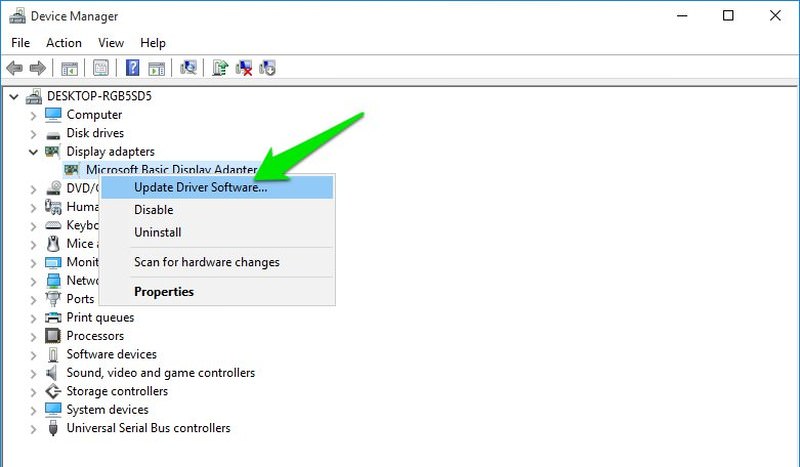Viewport: 800px width, 467px height.
Task: Open the Help menu
Action: pyautogui.click(x=153, y=43)
